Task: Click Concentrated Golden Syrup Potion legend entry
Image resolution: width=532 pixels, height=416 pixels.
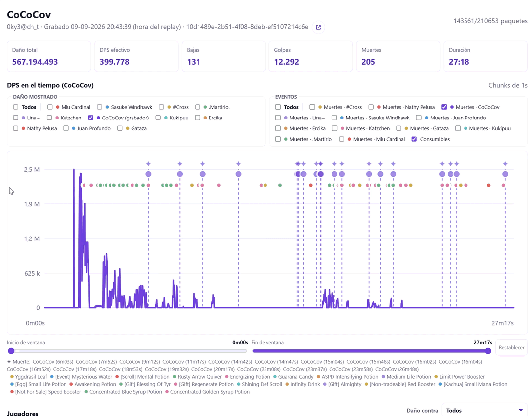Action: pos(207,392)
